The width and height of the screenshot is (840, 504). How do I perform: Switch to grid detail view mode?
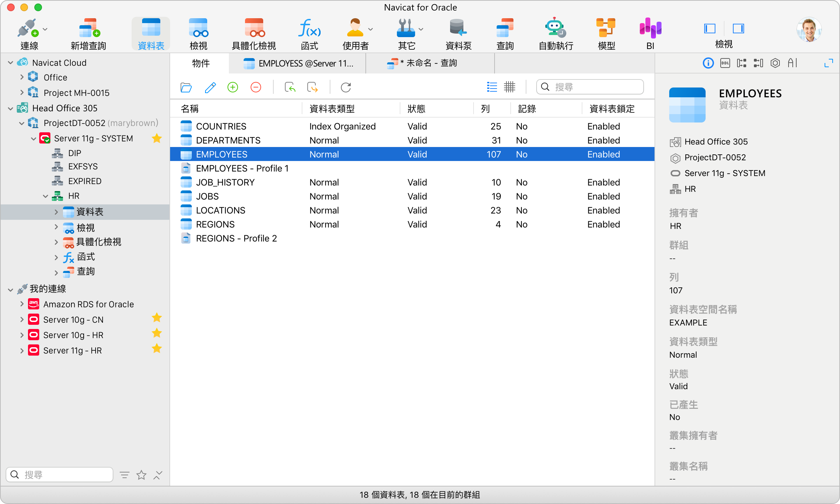pyautogui.click(x=510, y=87)
